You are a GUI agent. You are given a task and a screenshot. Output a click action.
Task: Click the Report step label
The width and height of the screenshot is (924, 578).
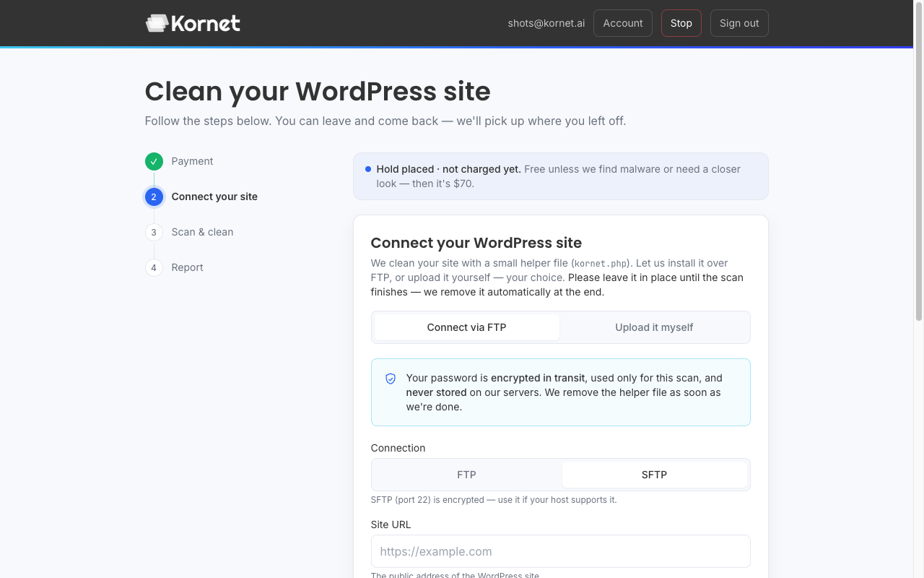tap(187, 267)
